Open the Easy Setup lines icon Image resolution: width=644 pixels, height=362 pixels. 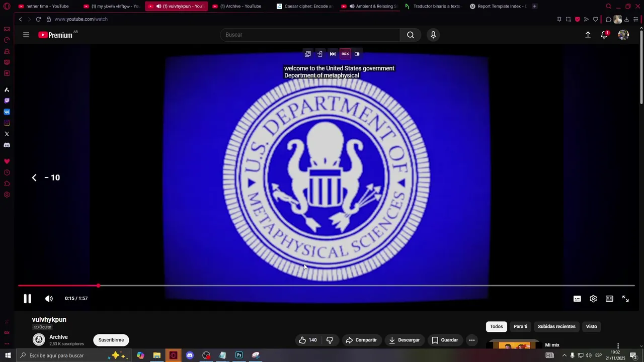click(x=635, y=19)
